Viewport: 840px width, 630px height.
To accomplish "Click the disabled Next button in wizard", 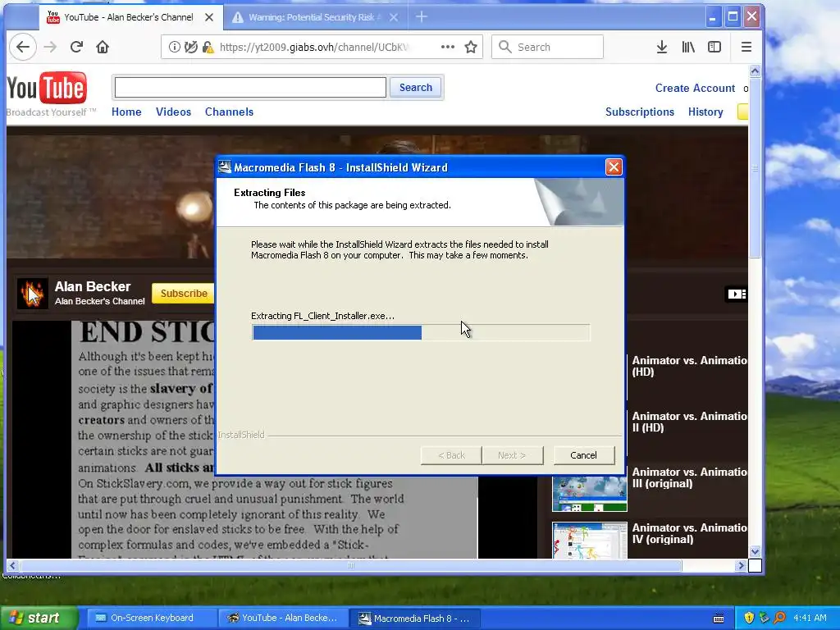I will tap(512, 455).
